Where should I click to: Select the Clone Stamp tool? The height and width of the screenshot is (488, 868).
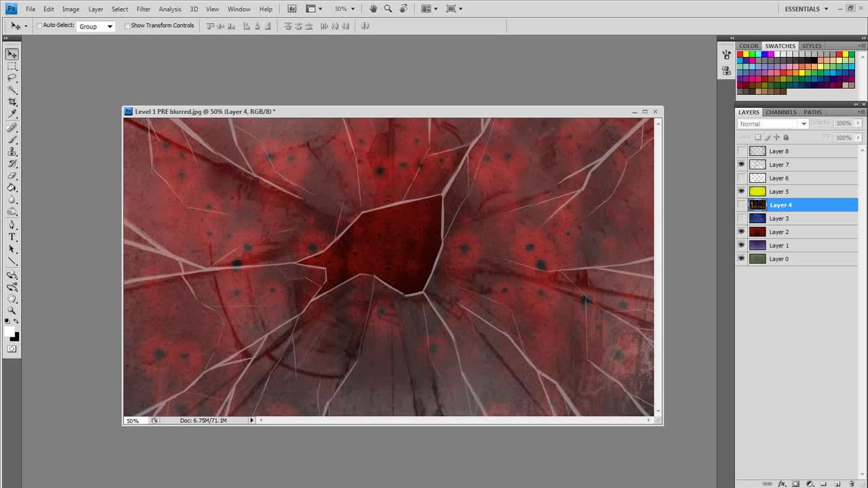pyautogui.click(x=12, y=152)
